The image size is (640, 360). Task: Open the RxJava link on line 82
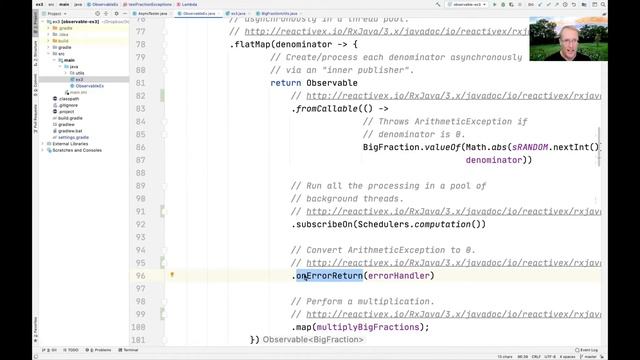[x=453, y=96]
